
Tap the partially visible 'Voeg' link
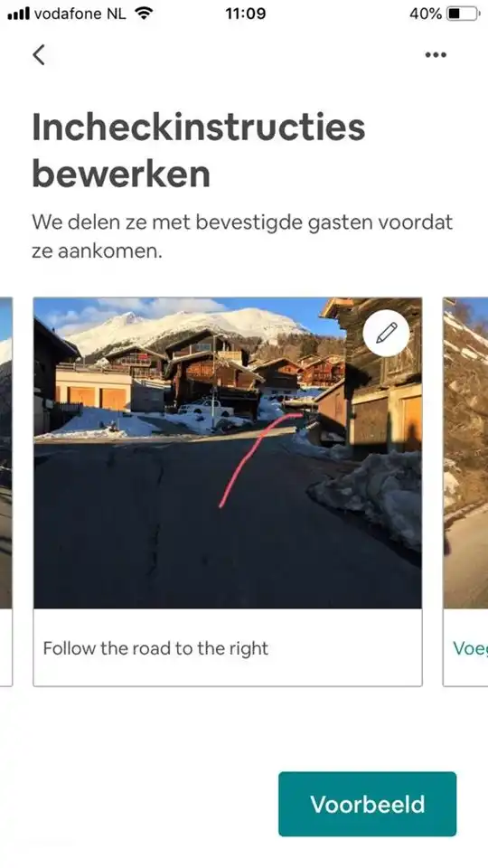[470, 647]
